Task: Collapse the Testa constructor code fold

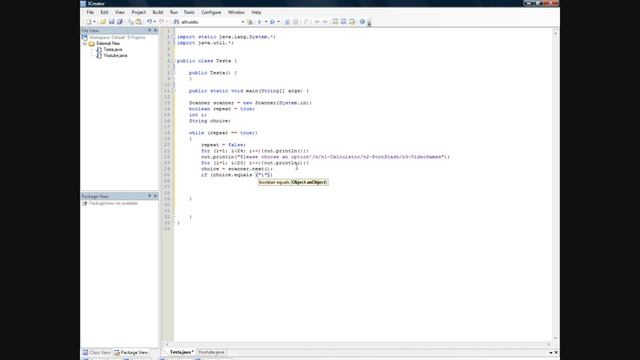Action: tap(174, 73)
